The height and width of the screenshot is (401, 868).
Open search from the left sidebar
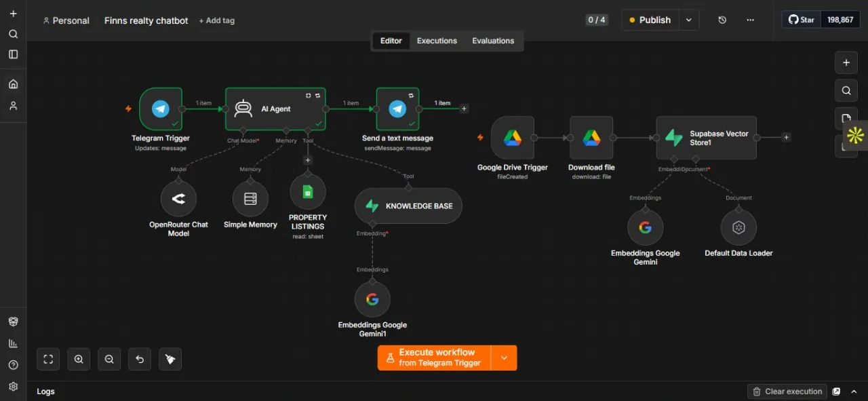[x=13, y=34]
